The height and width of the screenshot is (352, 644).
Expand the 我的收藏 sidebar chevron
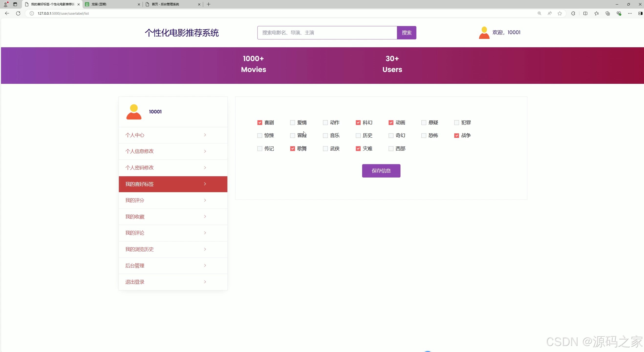pyautogui.click(x=205, y=217)
